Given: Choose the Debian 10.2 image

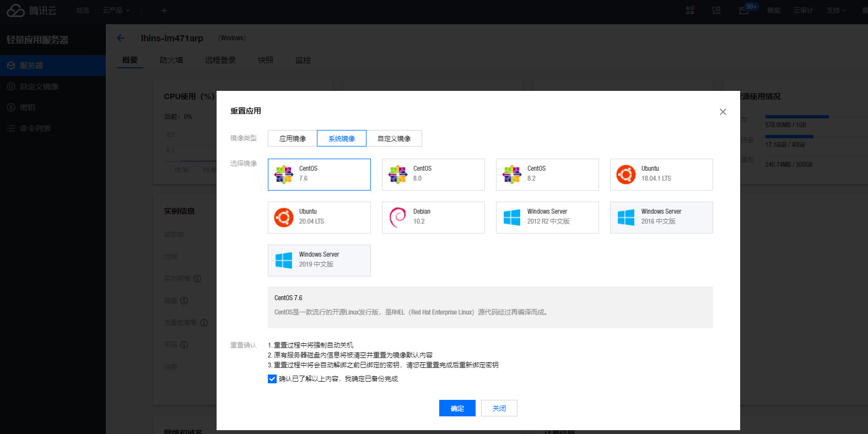Looking at the screenshot, I should click(433, 218).
